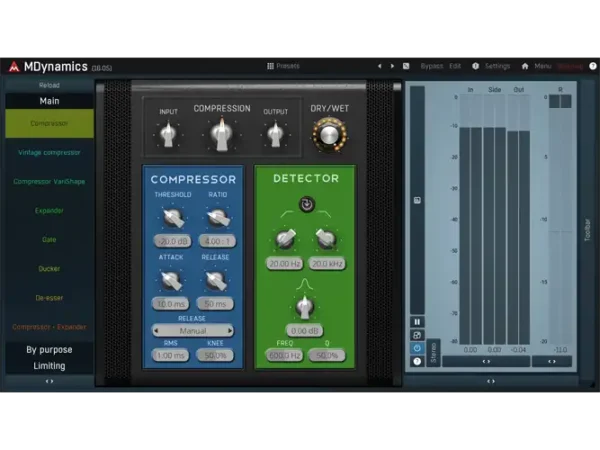
Task: Select next release mode with right arrow
Action: click(230, 331)
